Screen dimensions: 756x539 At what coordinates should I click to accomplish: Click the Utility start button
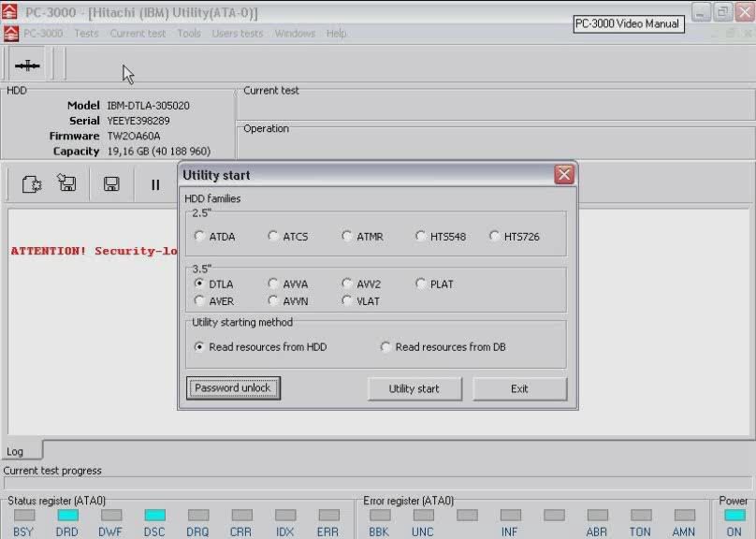414,388
